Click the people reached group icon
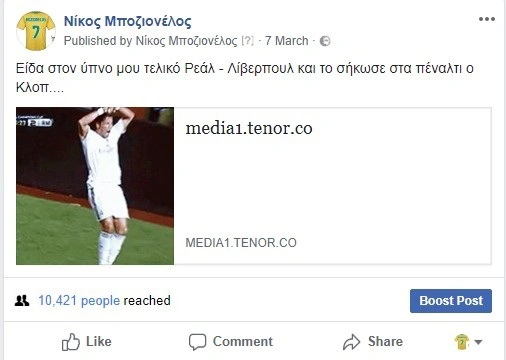This screenshot has width=506, height=360. click(x=22, y=301)
